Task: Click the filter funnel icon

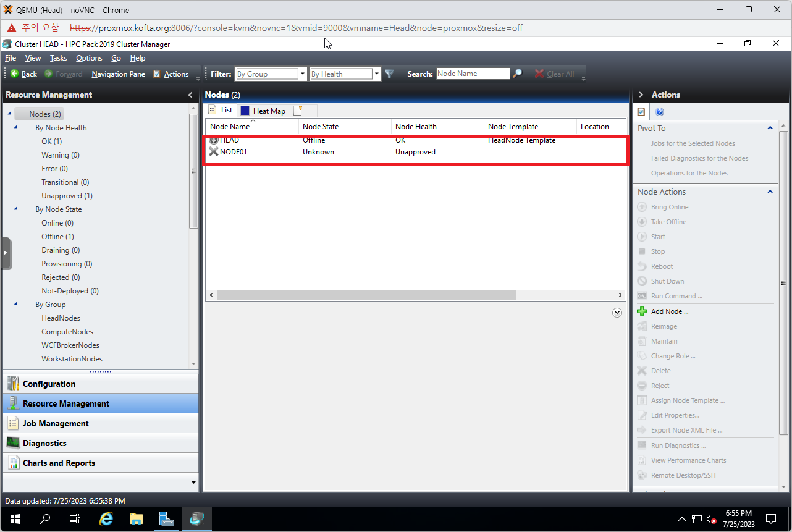Action: click(x=389, y=74)
